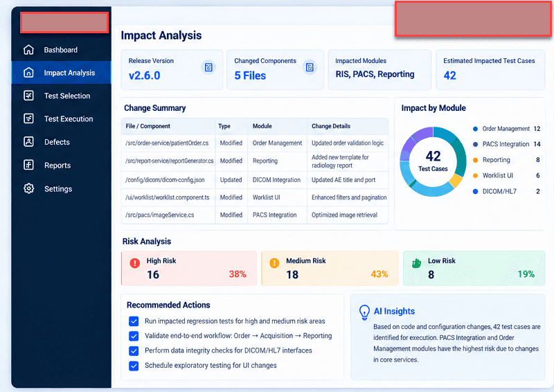The width and height of the screenshot is (554, 392).
Task: Click the 38% high risk percentage
Action: [x=238, y=274]
